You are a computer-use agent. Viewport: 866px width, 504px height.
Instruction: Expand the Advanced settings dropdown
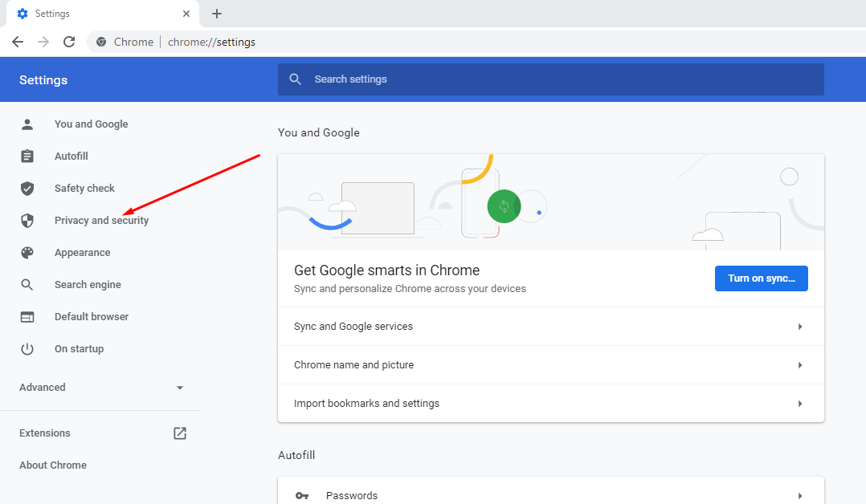click(100, 388)
